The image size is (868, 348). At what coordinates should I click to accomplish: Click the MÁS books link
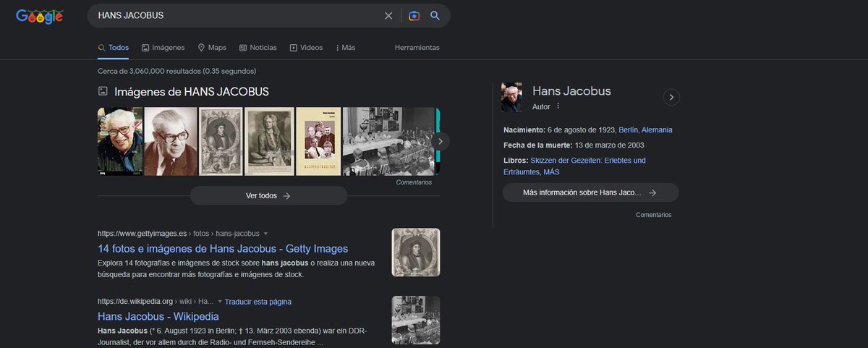click(551, 172)
